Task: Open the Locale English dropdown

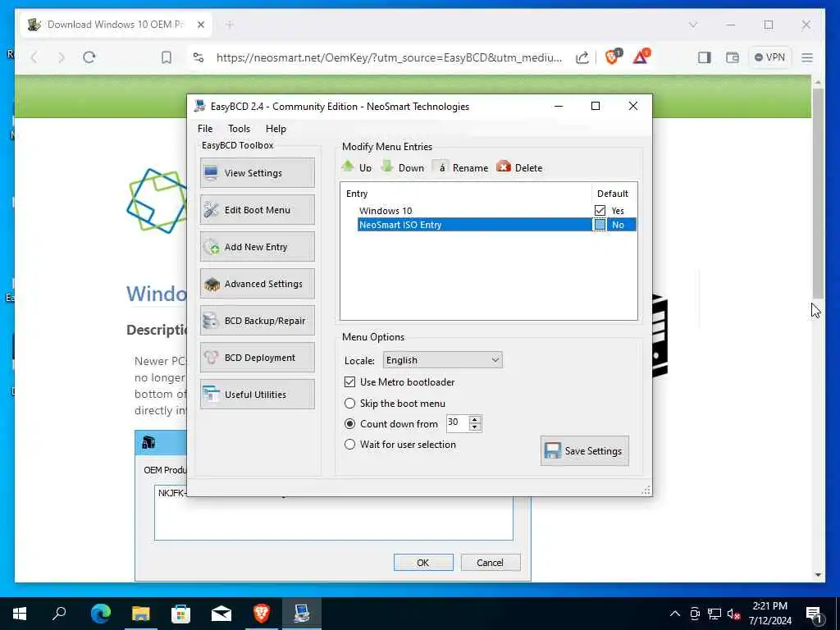Action: [x=442, y=360]
